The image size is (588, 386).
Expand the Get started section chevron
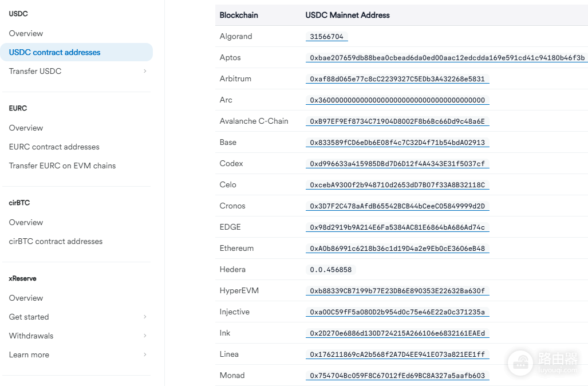click(x=145, y=317)
